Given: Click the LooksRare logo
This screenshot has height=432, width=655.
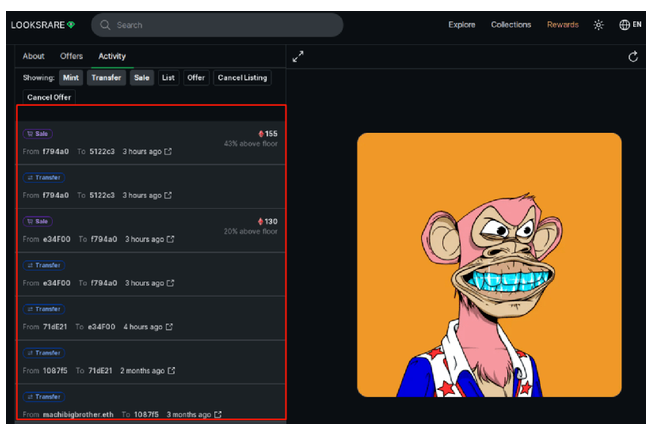Looking at the screenshot, I should point(43,25).
